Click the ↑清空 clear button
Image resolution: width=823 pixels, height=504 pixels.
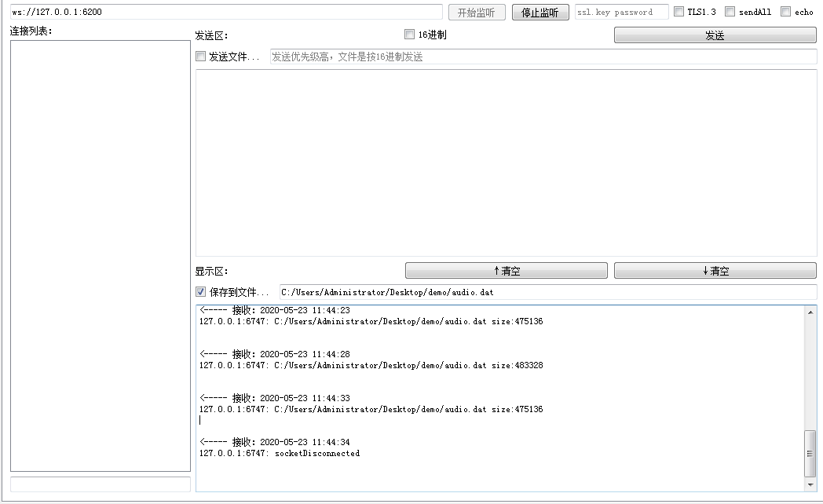click(506, 270)
